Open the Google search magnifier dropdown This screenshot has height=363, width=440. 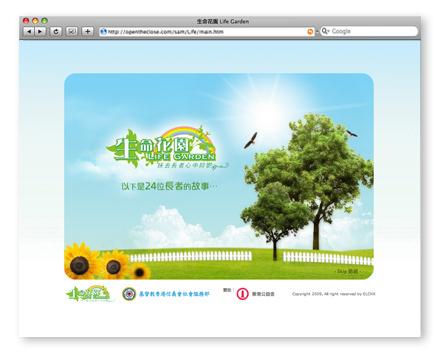326,31
